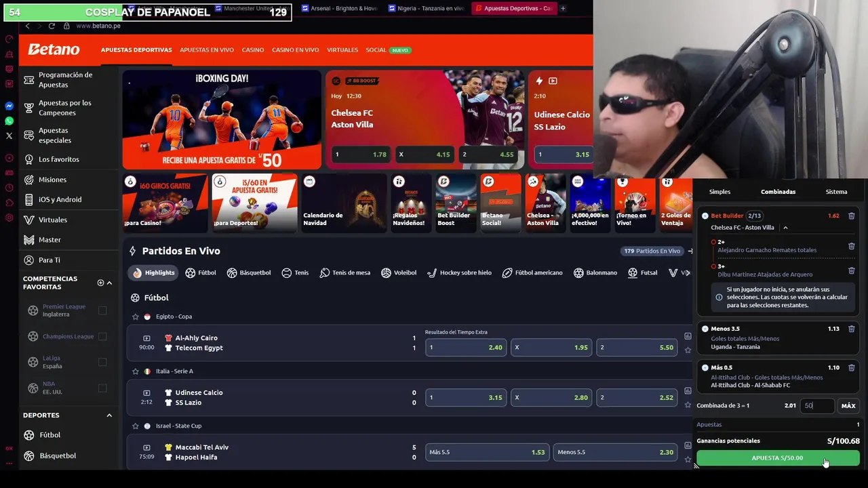This screenshot has width=868, height=488.
Task: Click the Betano logo
Action: (54, 49)
